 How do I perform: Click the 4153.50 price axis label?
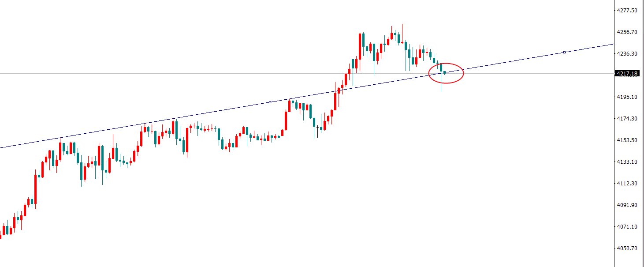[x=628, y=140]
